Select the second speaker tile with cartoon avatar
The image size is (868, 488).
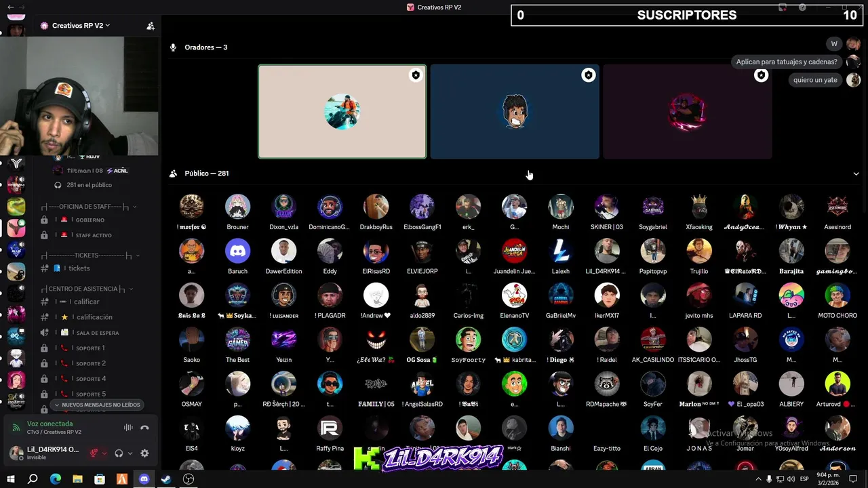point(515,112)
